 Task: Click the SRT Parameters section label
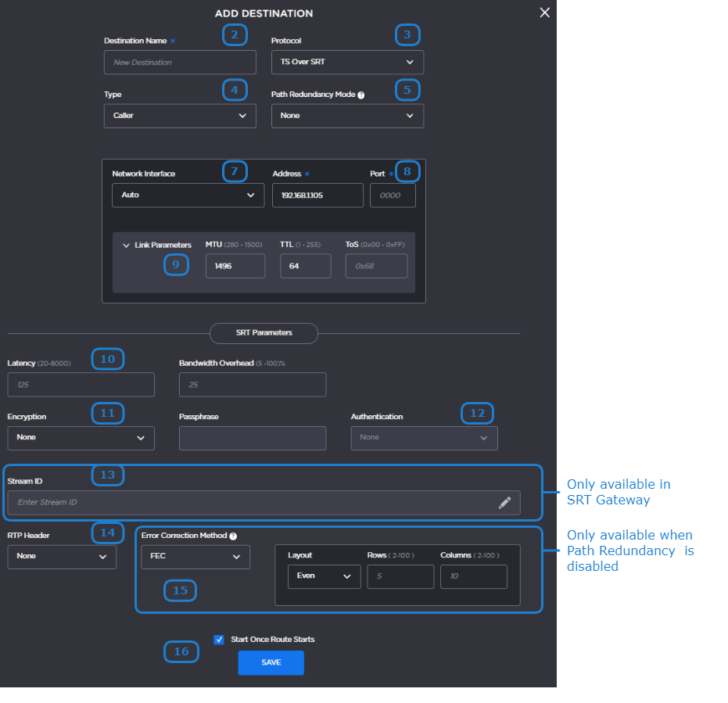(x=264, y=333)
